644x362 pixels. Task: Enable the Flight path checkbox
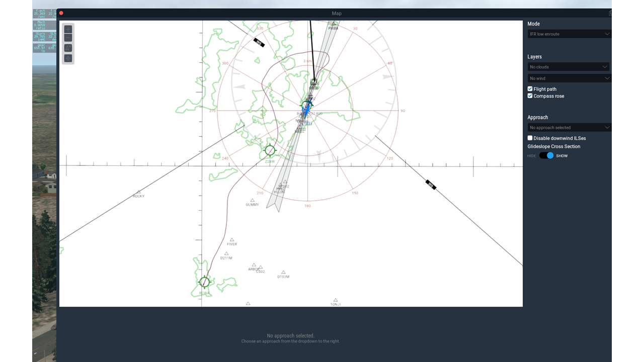[x=530, y=89]
